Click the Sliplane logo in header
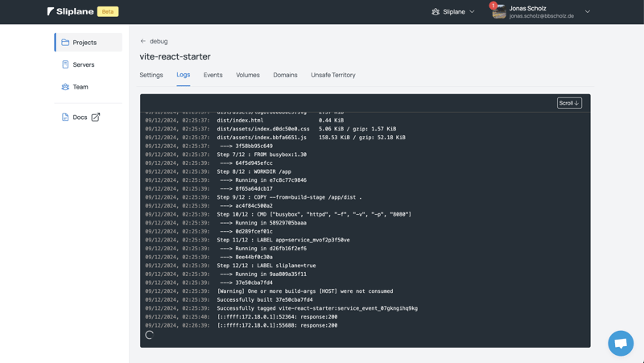 [x=70, y=12]
